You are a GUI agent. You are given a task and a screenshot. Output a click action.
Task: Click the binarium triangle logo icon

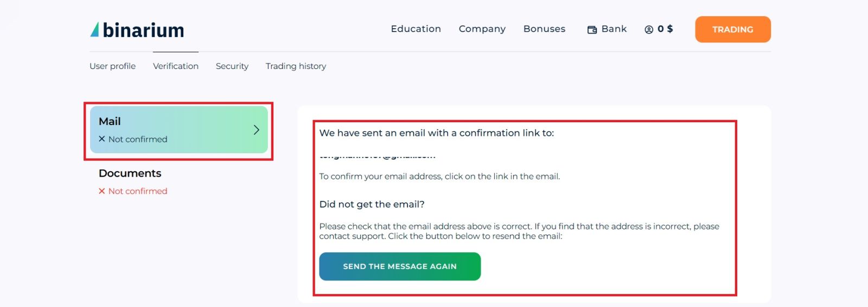[x=95, y=30]
